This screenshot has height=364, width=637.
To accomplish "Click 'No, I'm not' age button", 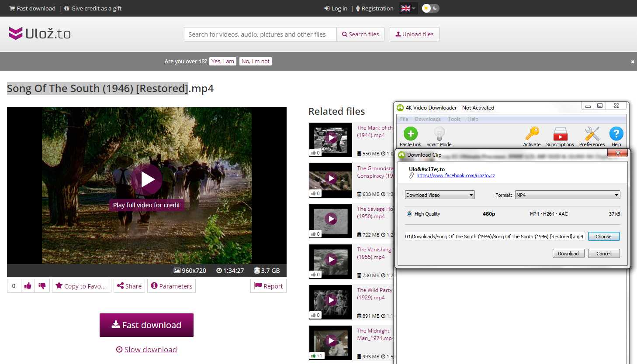I will point(256,62).
